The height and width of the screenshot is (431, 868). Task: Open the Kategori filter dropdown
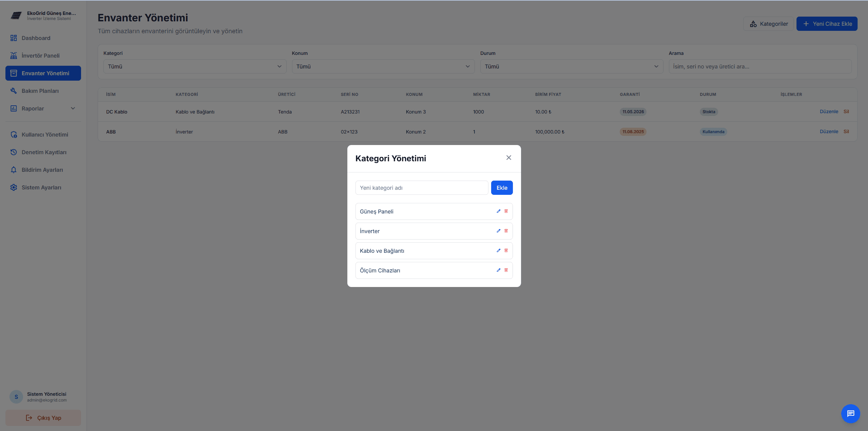tap(195, 66)
